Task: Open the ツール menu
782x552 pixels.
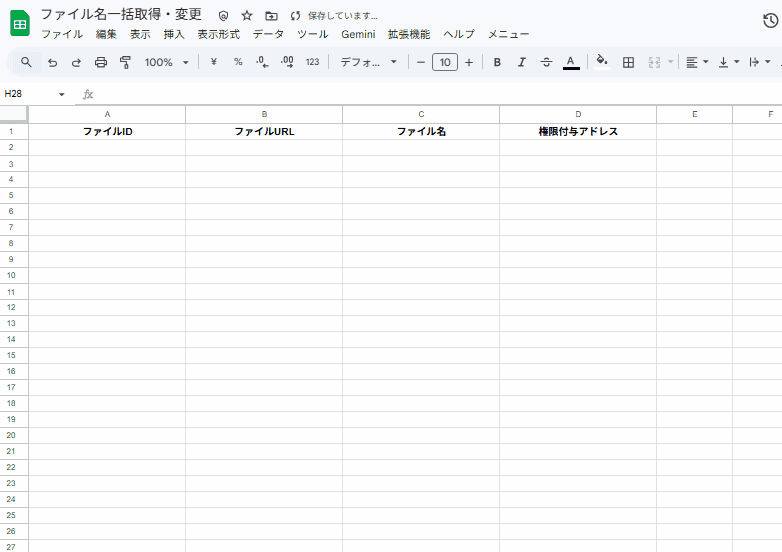Action: [313, 34]
